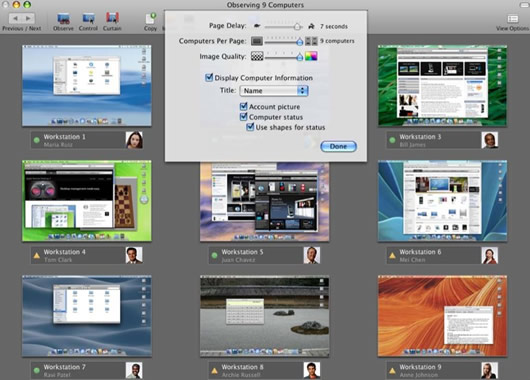
Task: Click the "Workstation 6" label
Action: point(420,252)
